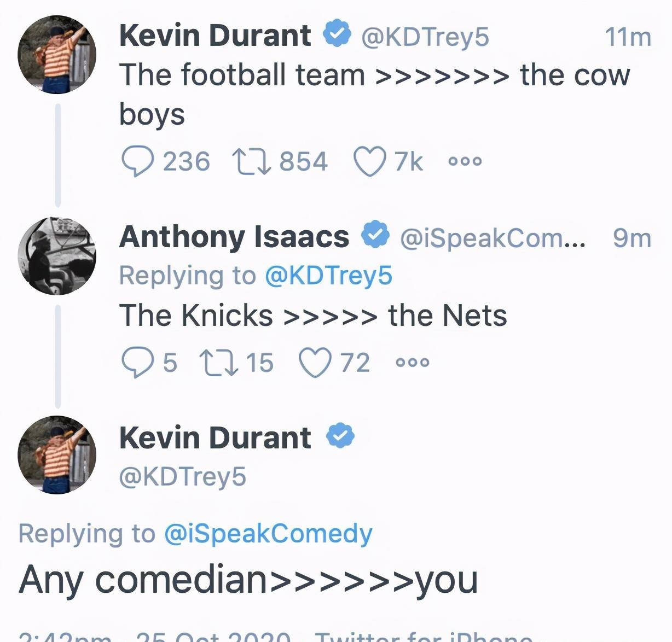Click the @KDTrey5 mention in Replying to
The image size is (672, 642).
point(328,276)
